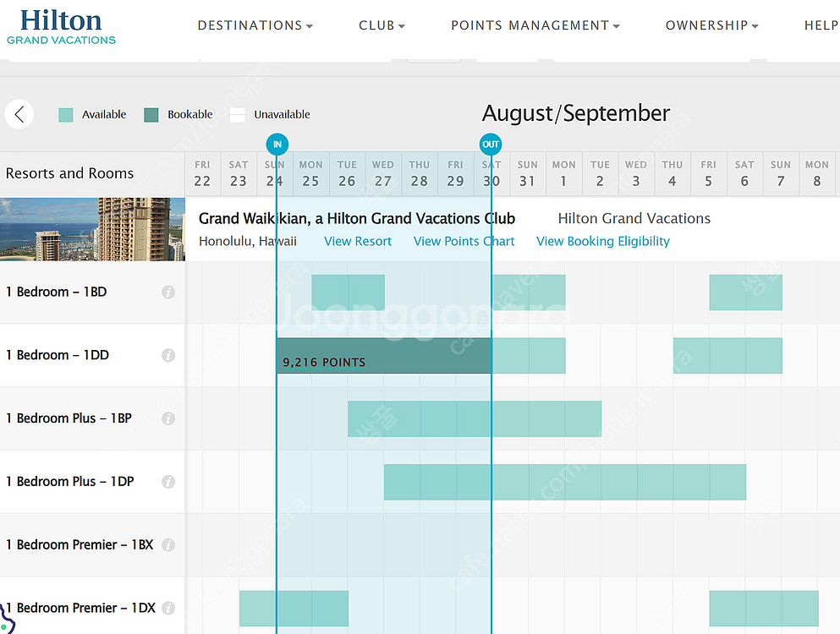Click the 1 Bedroom – 1DD row label

(58, 355)
